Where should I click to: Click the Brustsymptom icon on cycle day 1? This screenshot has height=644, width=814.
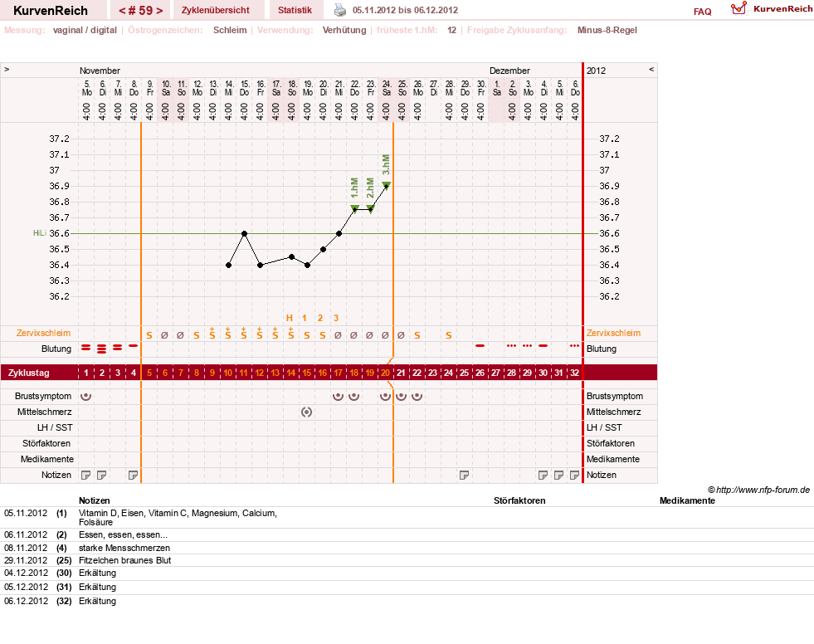pos(86,396)
